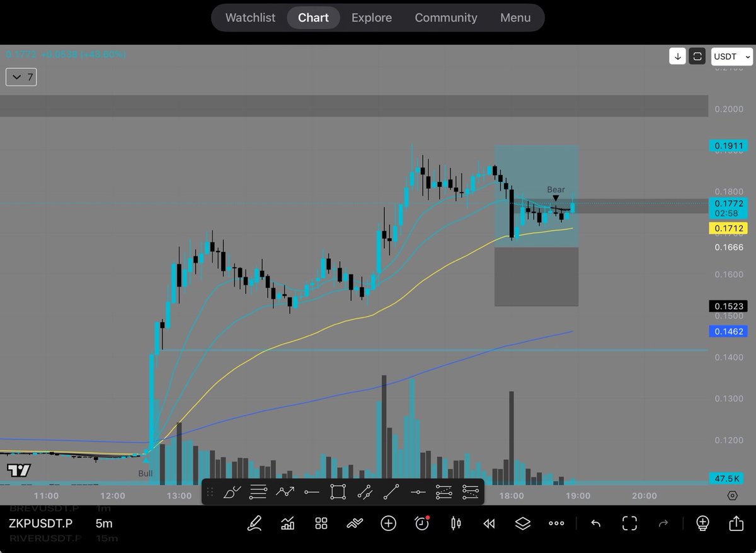Open the four-squares layout grid icon
The image size is (756, 553).
[x=321, y=523]
